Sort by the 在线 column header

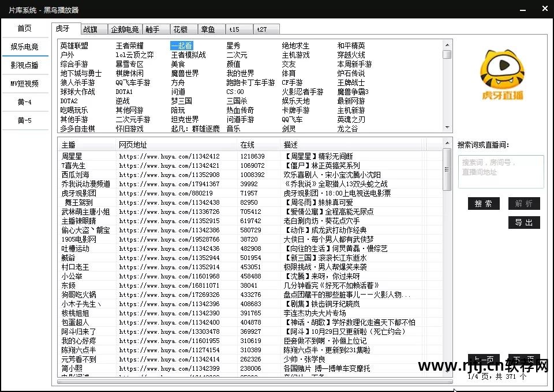[x=259, y=145]
